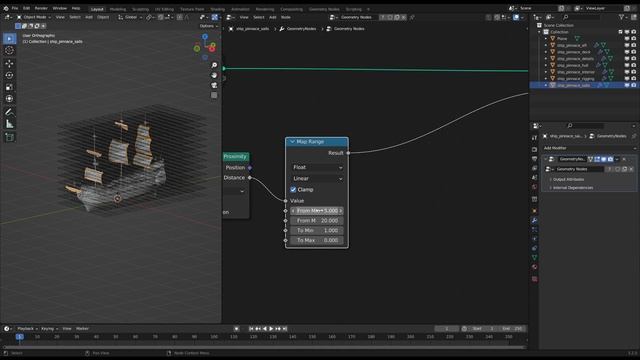Click the From Min 5.000 field in Map Range

click(317, 211)
